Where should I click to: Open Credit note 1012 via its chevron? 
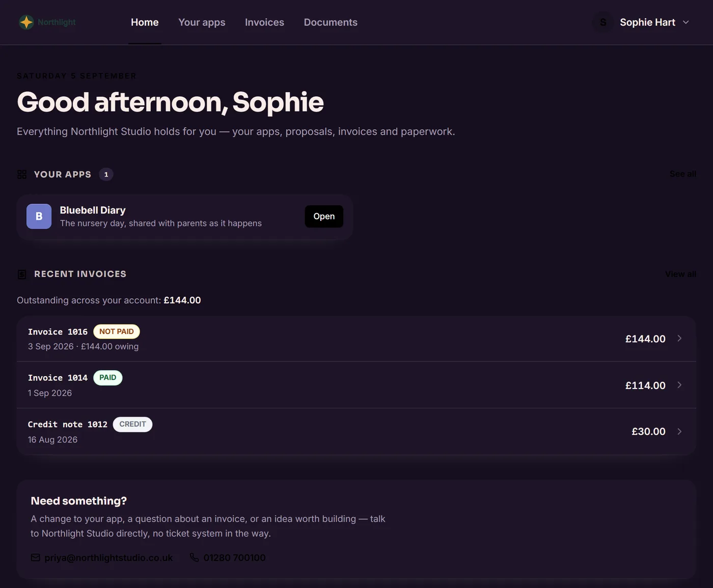(679, 432)
